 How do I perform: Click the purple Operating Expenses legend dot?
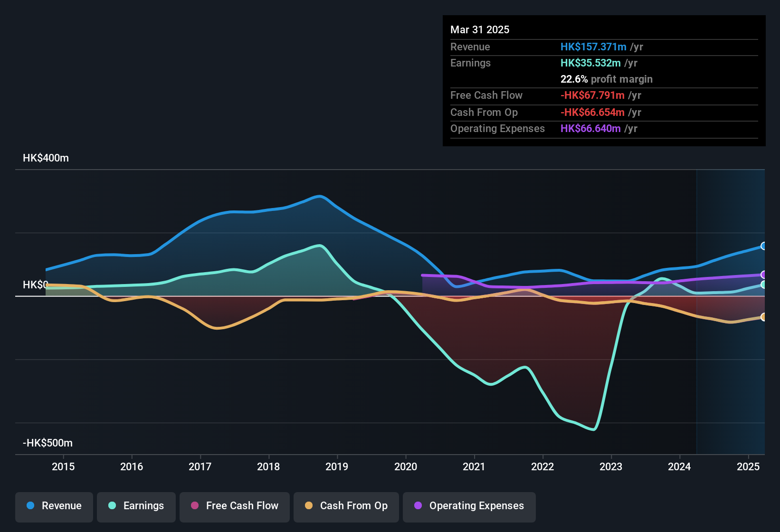click(x=418, y=506)
